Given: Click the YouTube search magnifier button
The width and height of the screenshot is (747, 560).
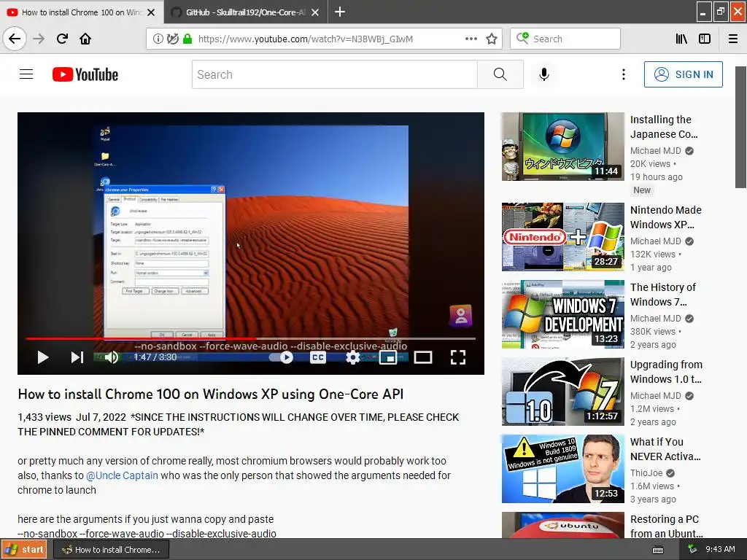Looking at the screenshot, I should point(500,74).
